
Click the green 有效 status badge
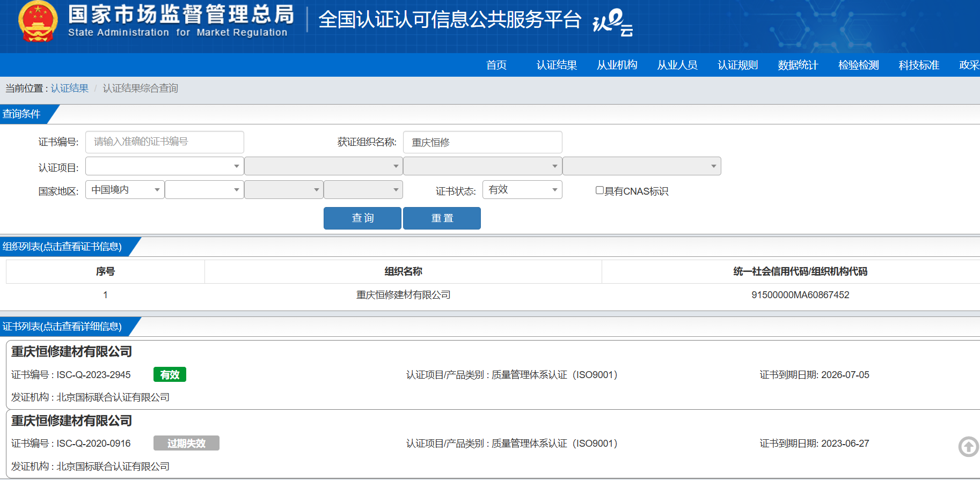(x=170, y=374)
